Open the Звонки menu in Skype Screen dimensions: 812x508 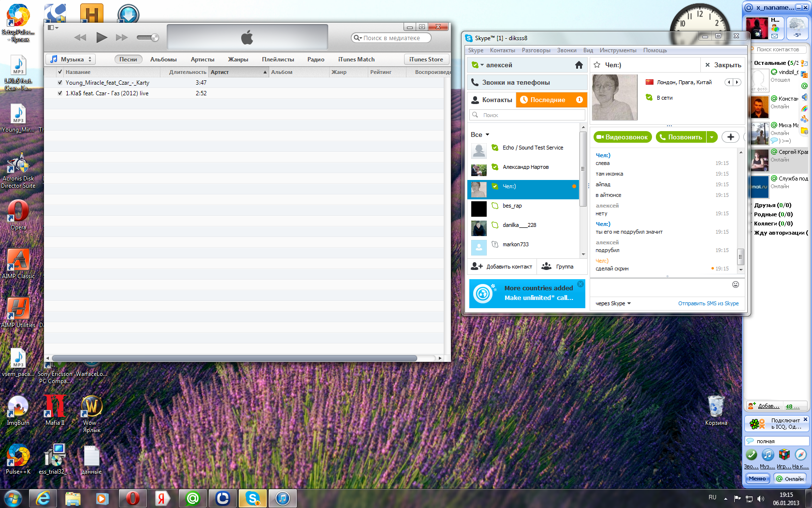(x=566, y=50)
